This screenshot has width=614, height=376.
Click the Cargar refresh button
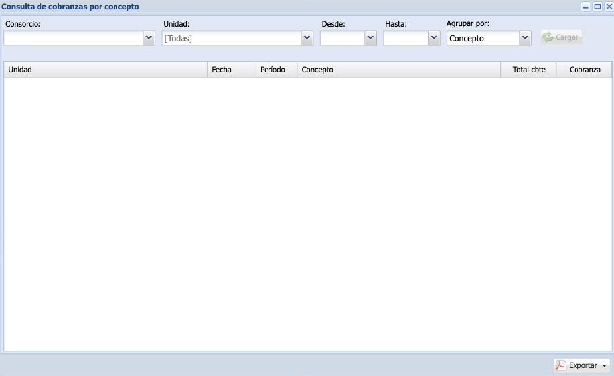(562, 37)
